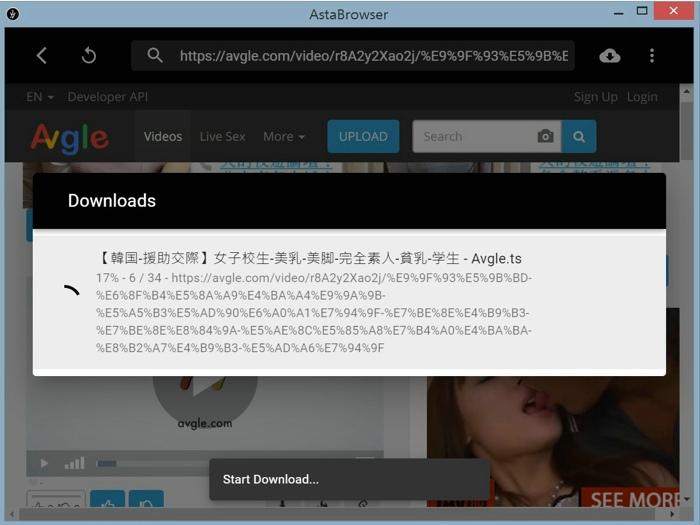
Task: Click the UPLOAD button
Action: [363, 137]
